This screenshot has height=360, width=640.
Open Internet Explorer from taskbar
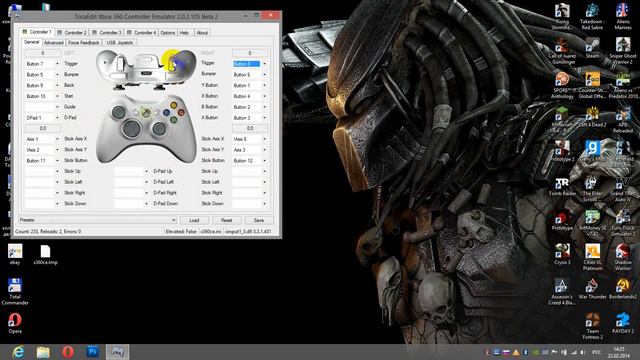pyautogui.click(x=18, y=351)
